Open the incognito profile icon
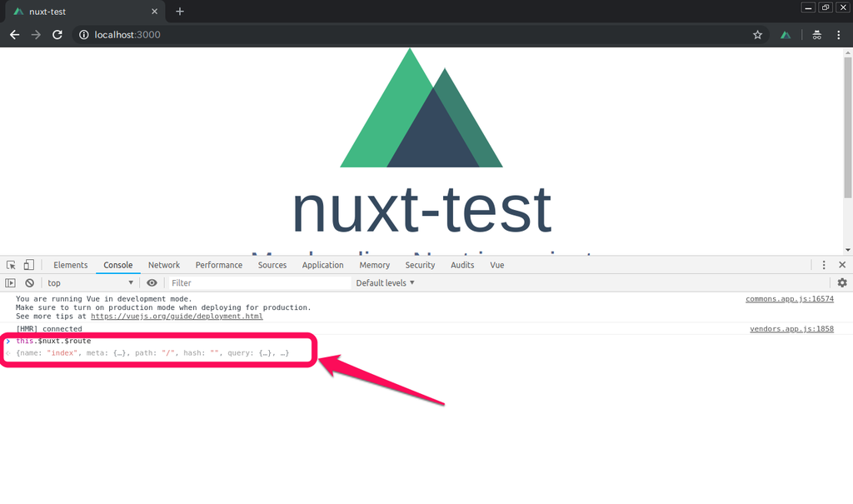This screenshot has width=853, height=504. pyautogui.click(x=816, y=35)
